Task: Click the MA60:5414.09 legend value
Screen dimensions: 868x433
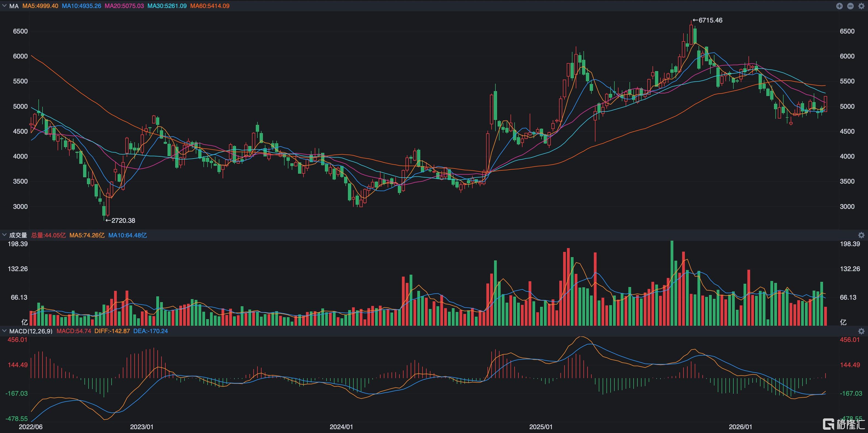Action: 209,6
